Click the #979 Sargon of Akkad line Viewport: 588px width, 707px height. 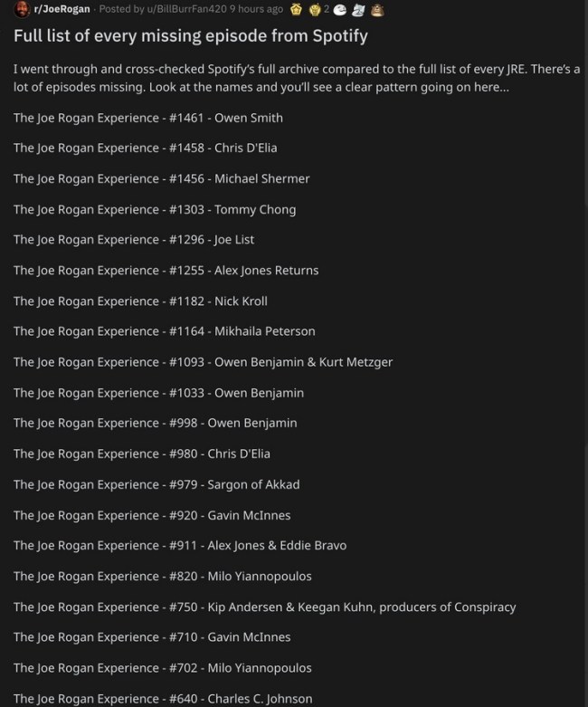click(x=156, y=484)
